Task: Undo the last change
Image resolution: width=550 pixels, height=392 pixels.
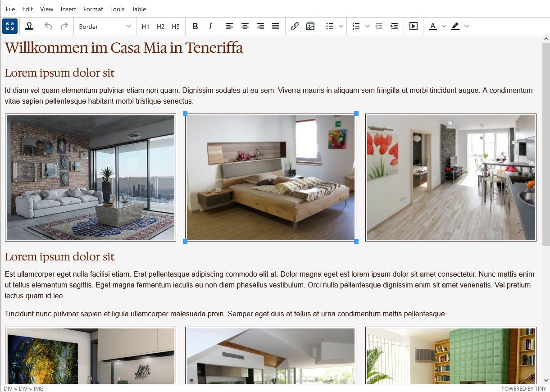Action: (x=48, y=26)
